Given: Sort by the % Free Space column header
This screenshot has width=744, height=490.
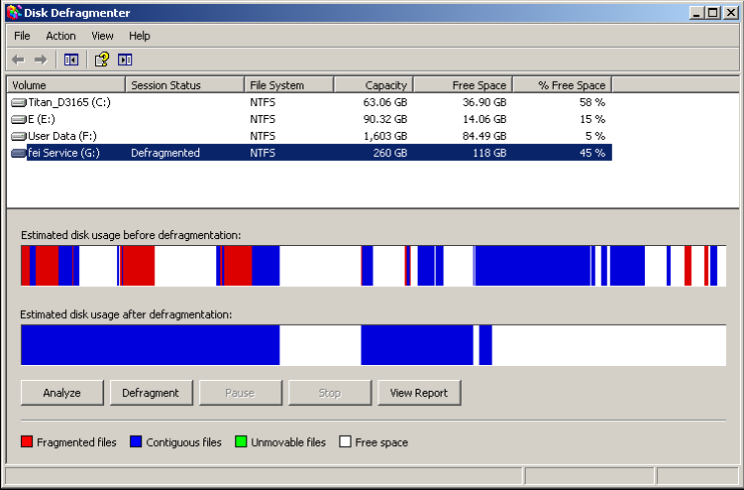Looking at the screenshot, I should point(562,85).
